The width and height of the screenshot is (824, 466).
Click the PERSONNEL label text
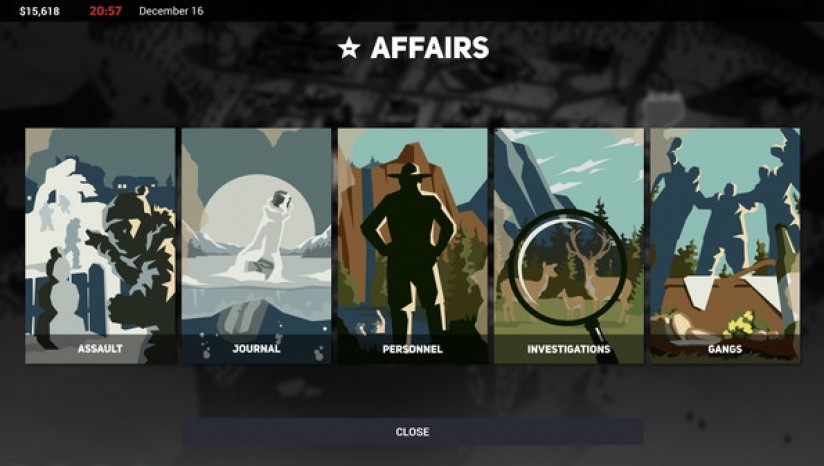(413, 349)
